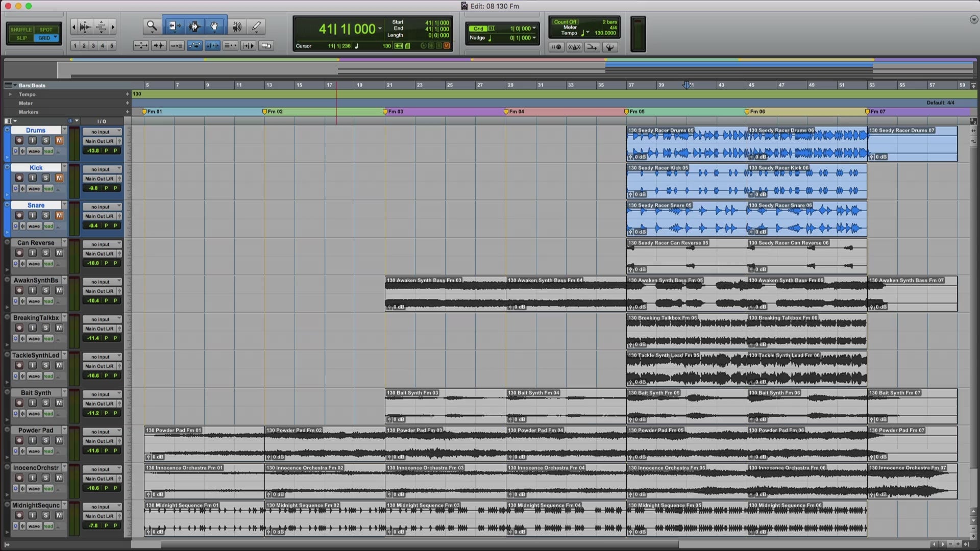
Task: Select the Trim tool
Action: tap(175, 26)
